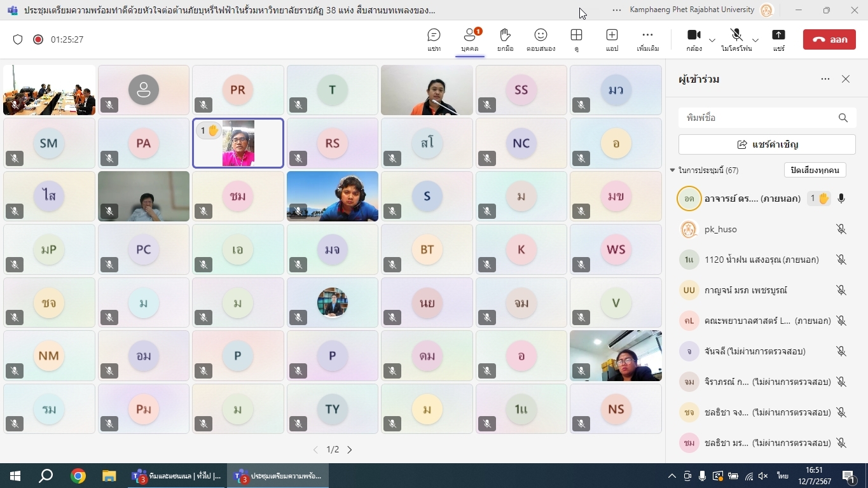Click the active microphone icon of first participant

(841, 199)
